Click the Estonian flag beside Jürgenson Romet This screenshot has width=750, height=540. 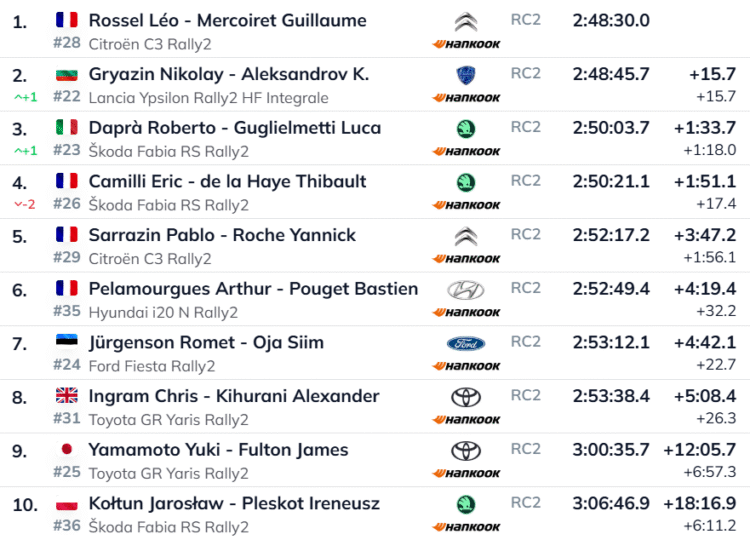pos(67,342)
